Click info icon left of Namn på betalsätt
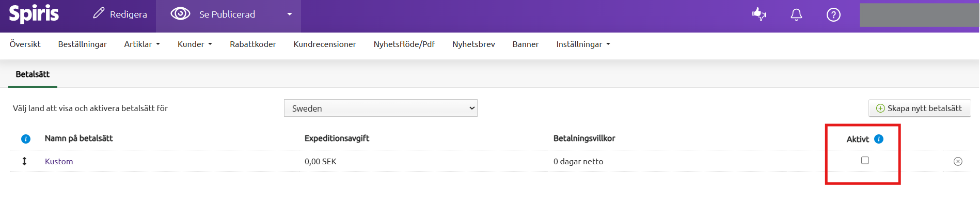This screenshot has height=218, width=980. (26, 139)
